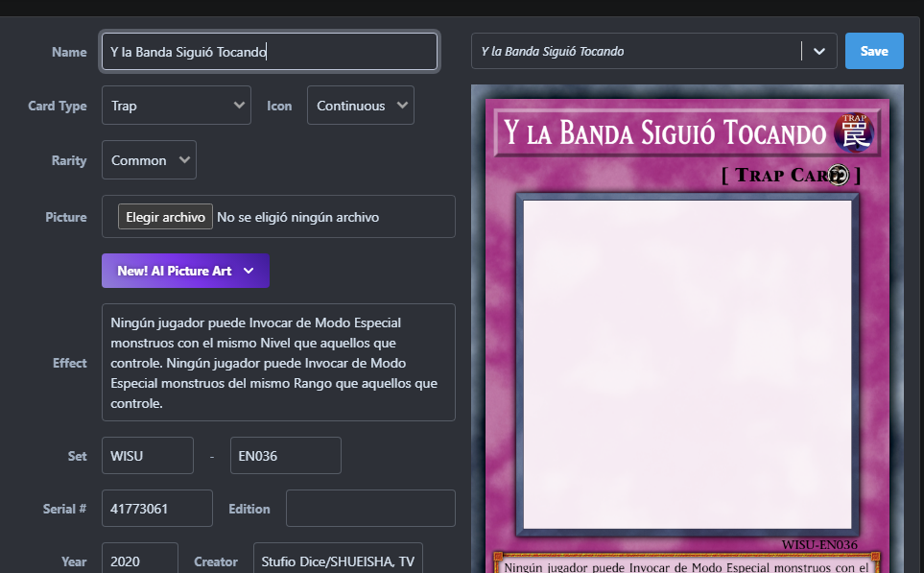Click the empty Edition field
Image resolution: width=924 pixels, height=573 pixels.
coord(370,508)
